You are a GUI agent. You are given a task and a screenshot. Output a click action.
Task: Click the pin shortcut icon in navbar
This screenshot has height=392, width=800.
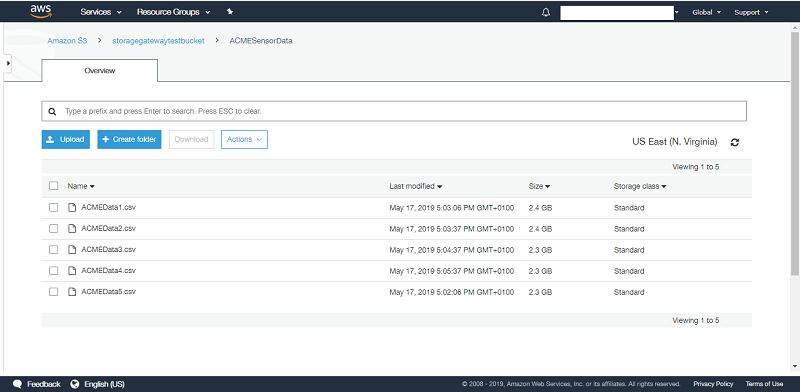coord(230,12)
